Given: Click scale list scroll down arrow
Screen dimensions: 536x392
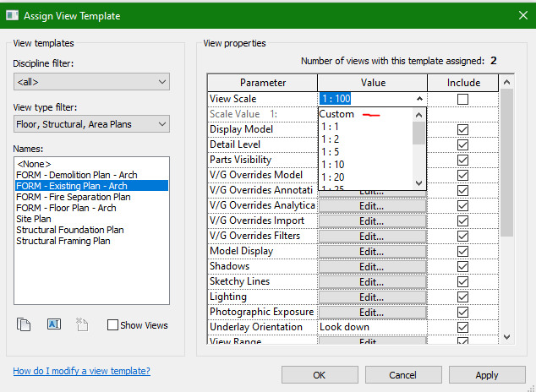Looking at the screenshot, I should tap(418, 183).
